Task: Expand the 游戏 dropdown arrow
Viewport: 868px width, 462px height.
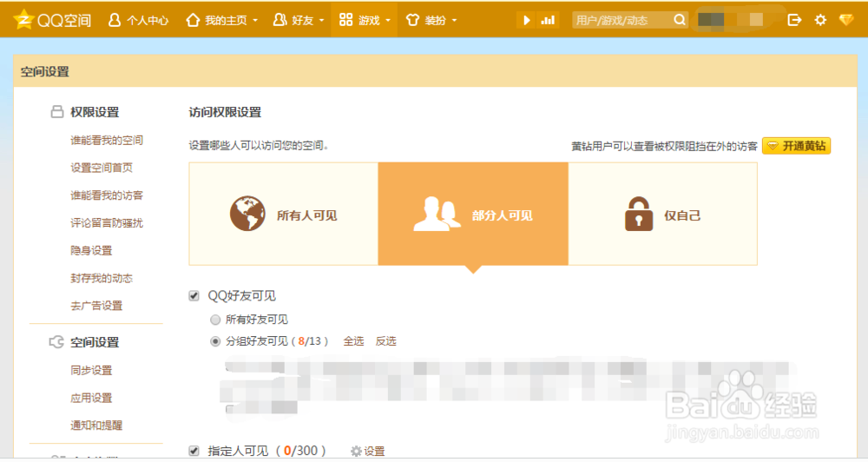Action: click(388, 21)
